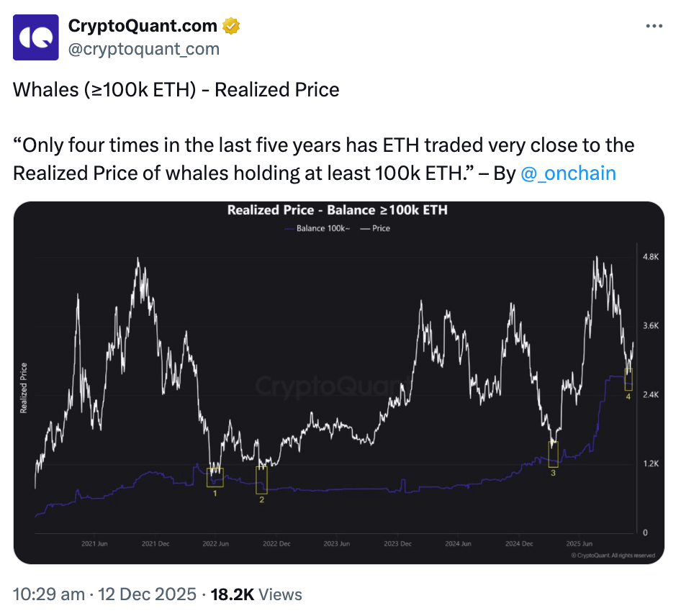Open the CryptoQuant profile avatar
Viewport: 681px width, 616px height.
[x=37, y=37]
